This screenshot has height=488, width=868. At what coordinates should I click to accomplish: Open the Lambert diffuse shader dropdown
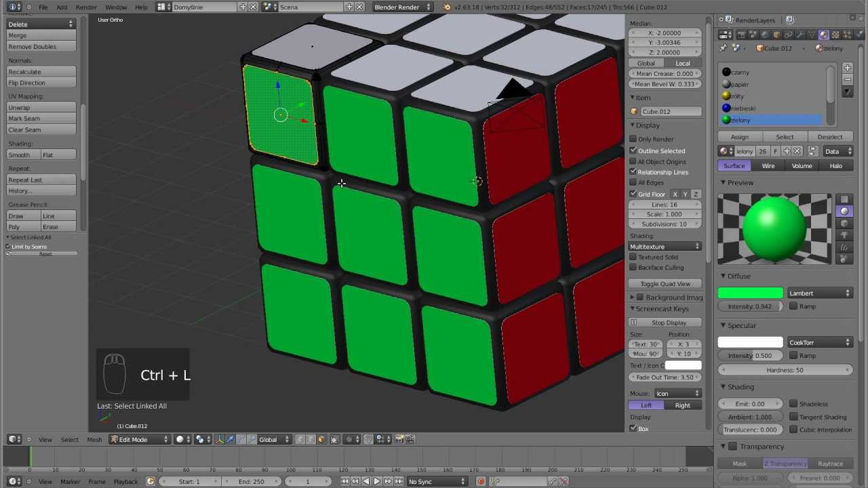coord(819,293)
